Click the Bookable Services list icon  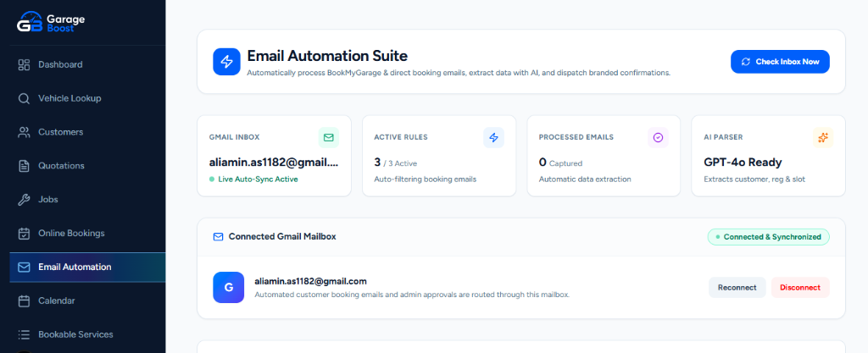pyautogui.click(x=24, y=334)
